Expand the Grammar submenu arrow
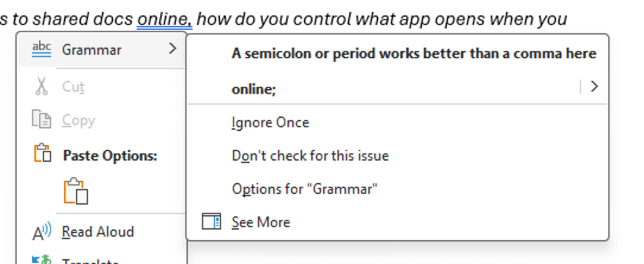Screen dimensions: 644x264 click(x=173, y=49)
